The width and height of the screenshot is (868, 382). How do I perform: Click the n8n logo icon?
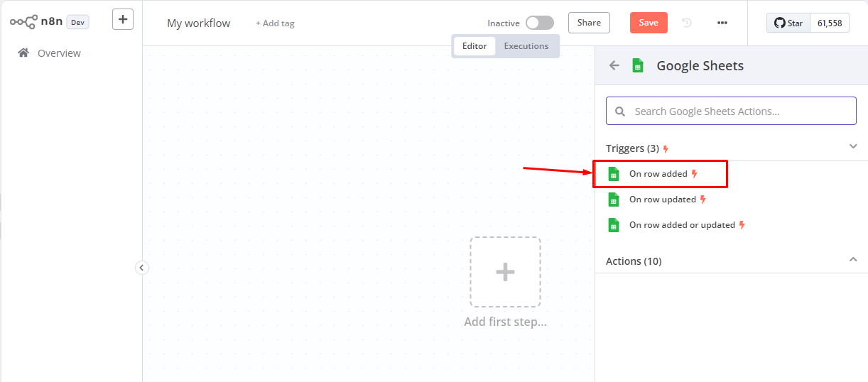pos(23,22)
